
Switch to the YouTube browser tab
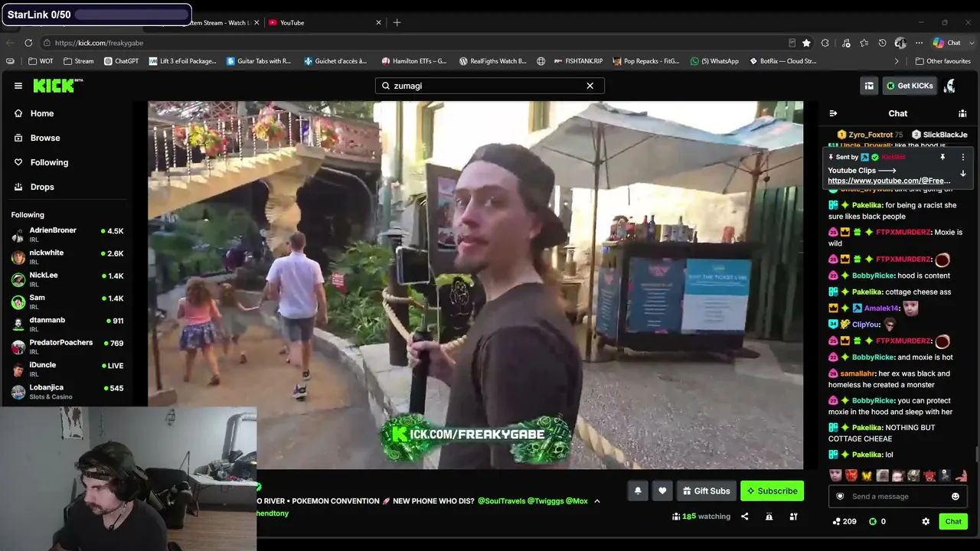[323, 23]
